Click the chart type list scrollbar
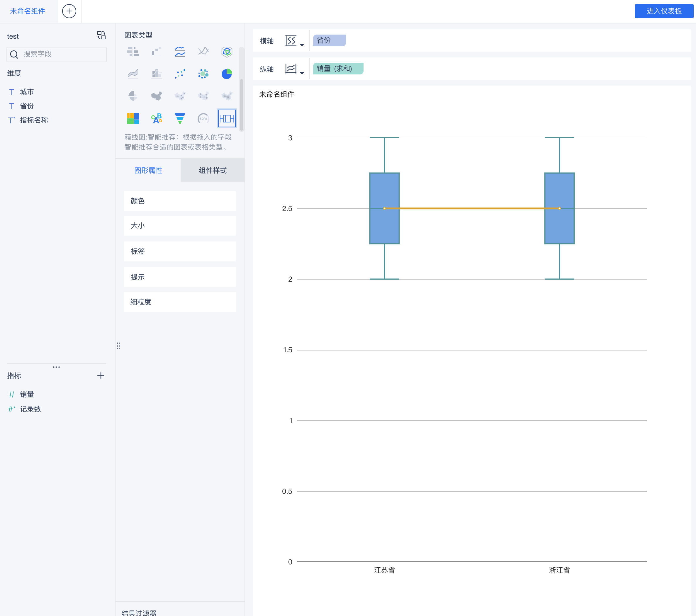The height and width of the screenshot is (616, 696). [x=241, y=105]
